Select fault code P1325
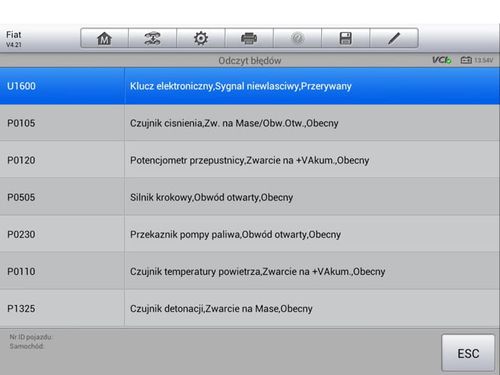500x375 pixels. (21, 308)
